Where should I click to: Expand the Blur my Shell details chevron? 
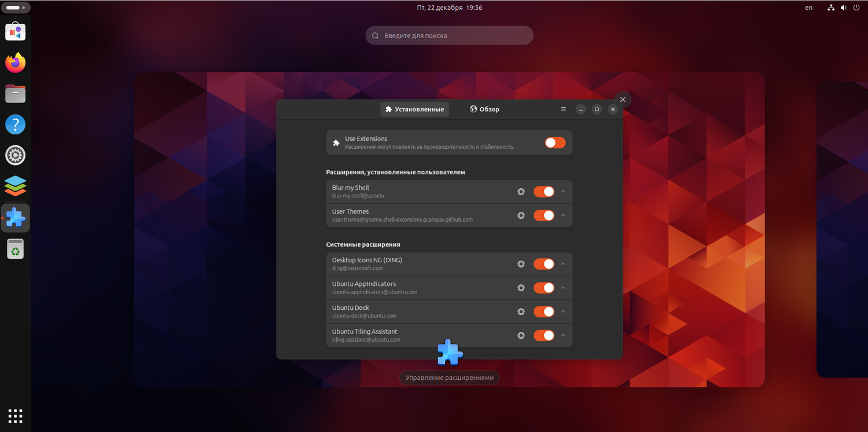tap(563, 192)
